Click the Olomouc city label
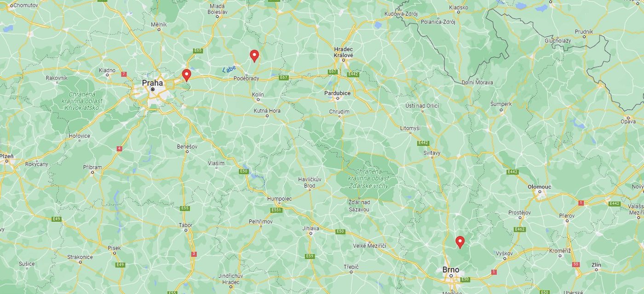The image size is (644, 294). tap(539, 187)
